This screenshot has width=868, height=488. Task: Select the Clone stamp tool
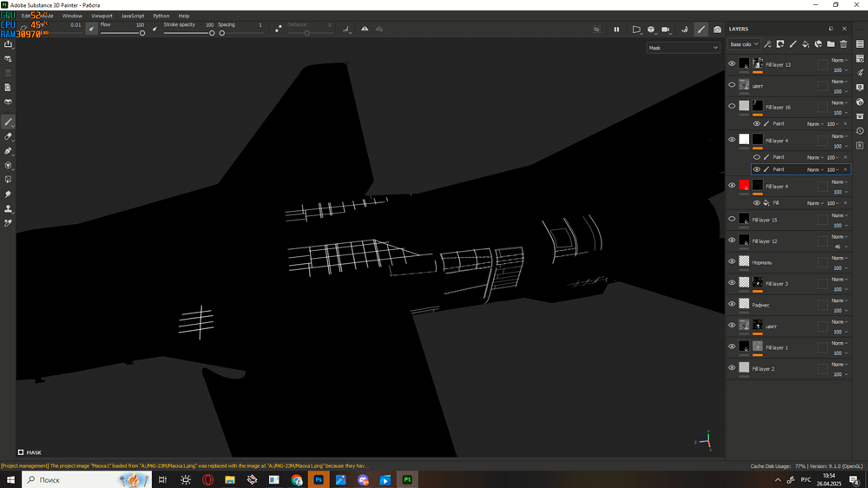coord(9,208)
